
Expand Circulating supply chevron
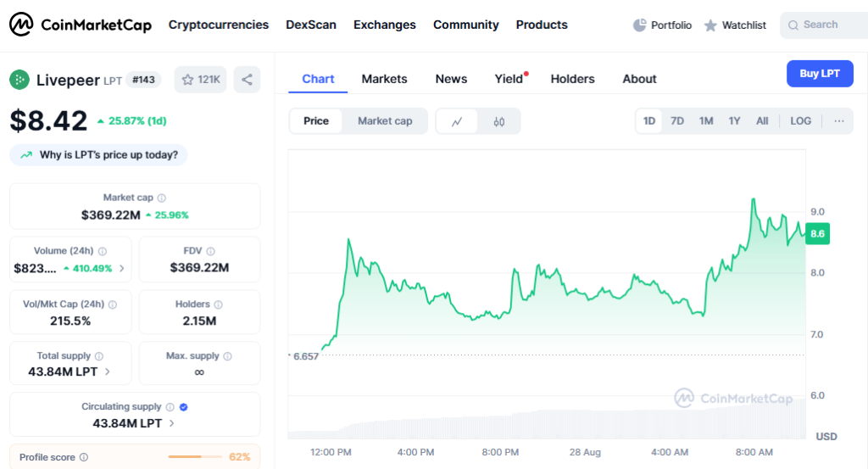[x=171, y=423]
